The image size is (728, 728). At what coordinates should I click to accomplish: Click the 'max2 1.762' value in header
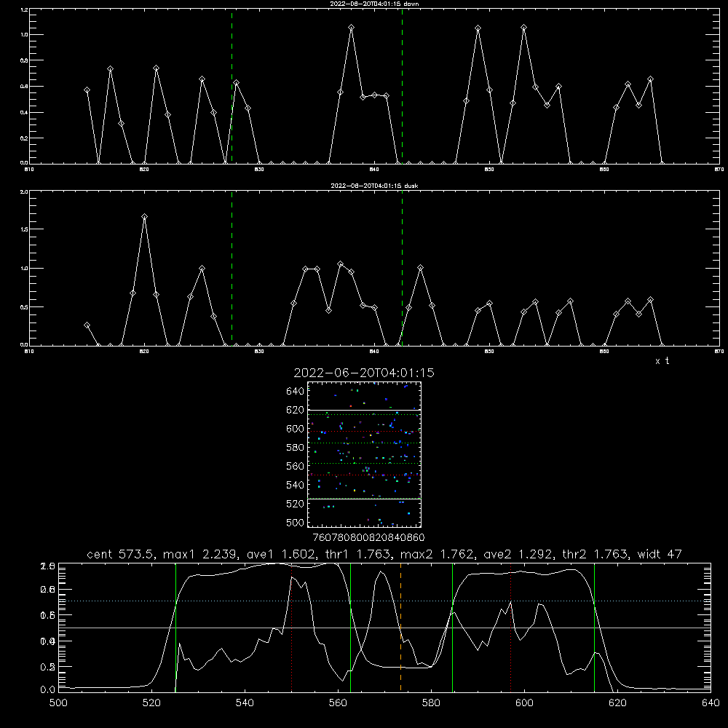click(438, 554)
